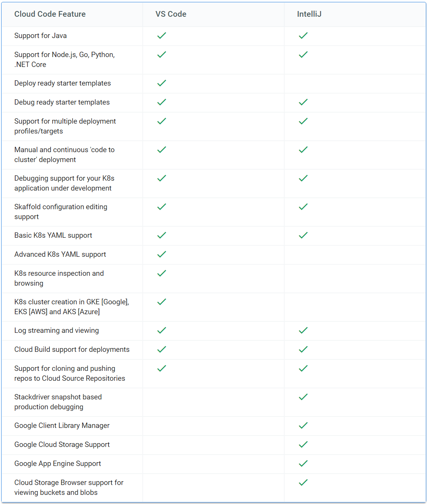Click IntelliJ checkmark for Google Cloud Storage Support
Viewport: 427px width, 504px height.
pos(303,445)
